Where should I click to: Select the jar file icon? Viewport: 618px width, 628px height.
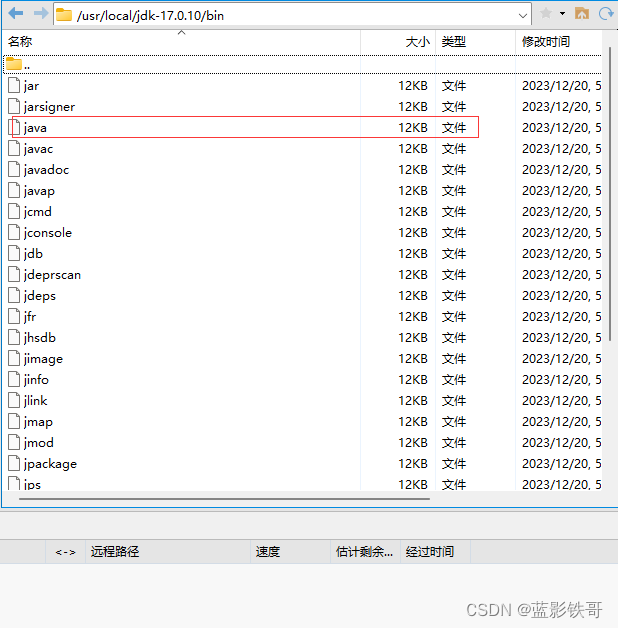[x=14, y=85]
